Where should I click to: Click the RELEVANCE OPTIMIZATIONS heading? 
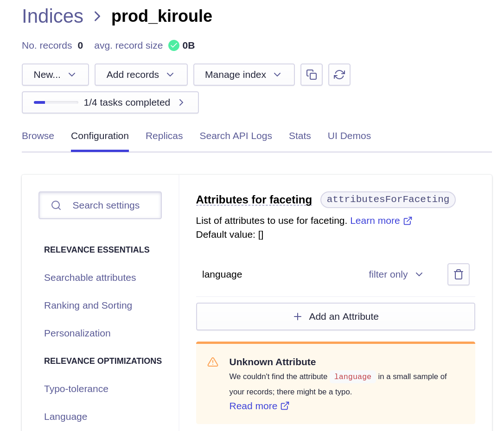pyautogui.click(x=103, y=361)
